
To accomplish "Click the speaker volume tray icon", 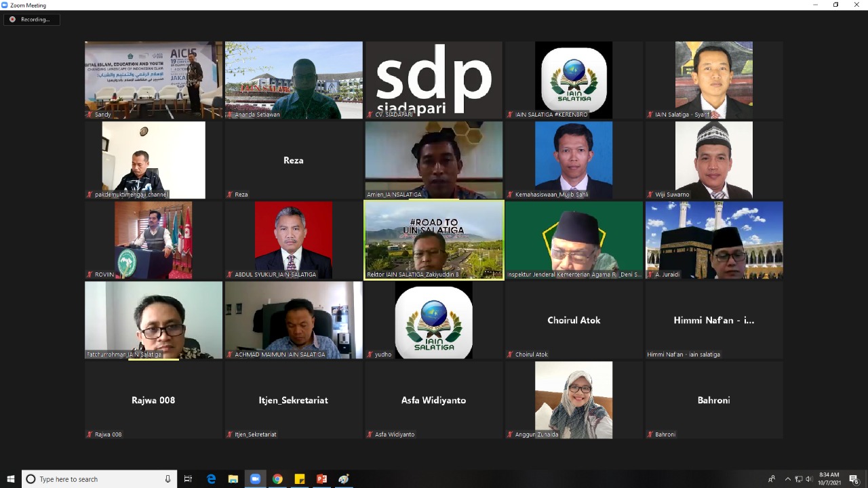I will pos(808,479).
